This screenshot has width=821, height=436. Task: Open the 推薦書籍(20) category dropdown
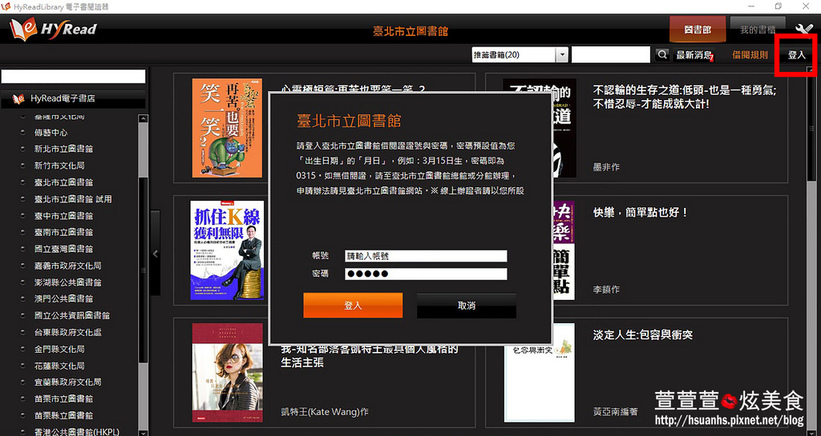(x=519, y=55)
